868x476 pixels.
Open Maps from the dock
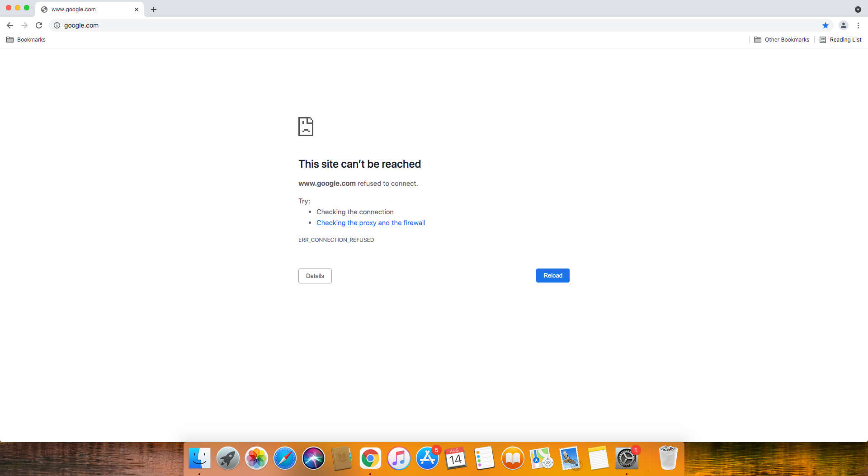click(x=541, y=459)
